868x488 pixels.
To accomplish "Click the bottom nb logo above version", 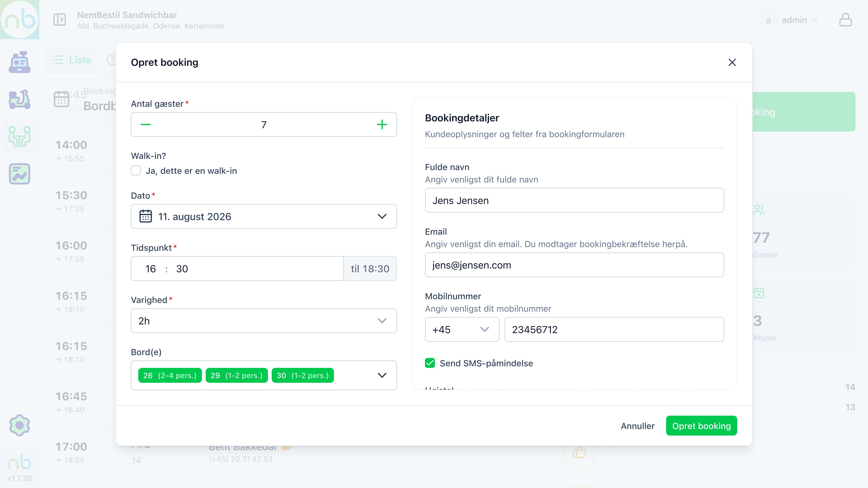I will [x=20, y=462].
